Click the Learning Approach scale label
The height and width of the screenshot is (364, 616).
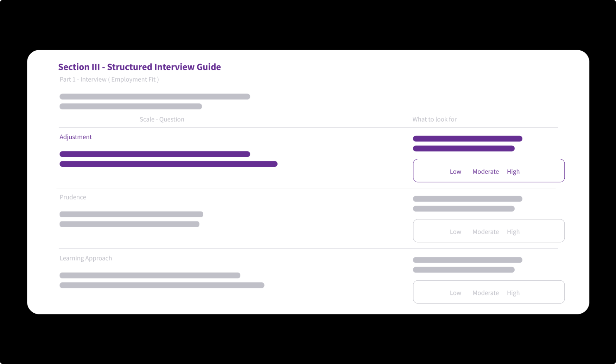86,258
